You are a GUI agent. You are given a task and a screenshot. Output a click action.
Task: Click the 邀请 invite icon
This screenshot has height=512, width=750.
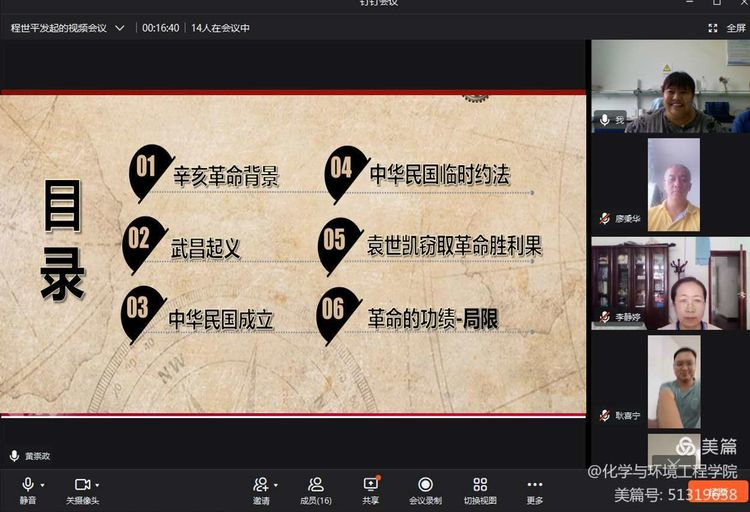pyautogui.click(x=260, y=489)
